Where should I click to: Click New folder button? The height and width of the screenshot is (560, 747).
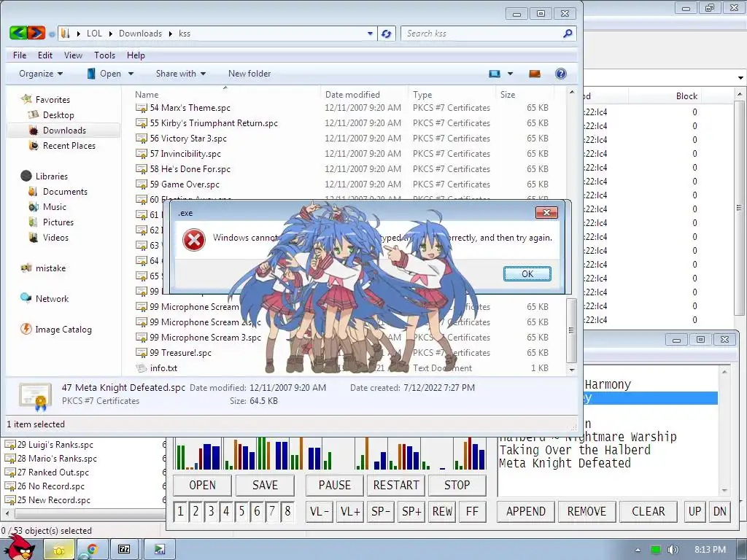click(x=249, y=74)
